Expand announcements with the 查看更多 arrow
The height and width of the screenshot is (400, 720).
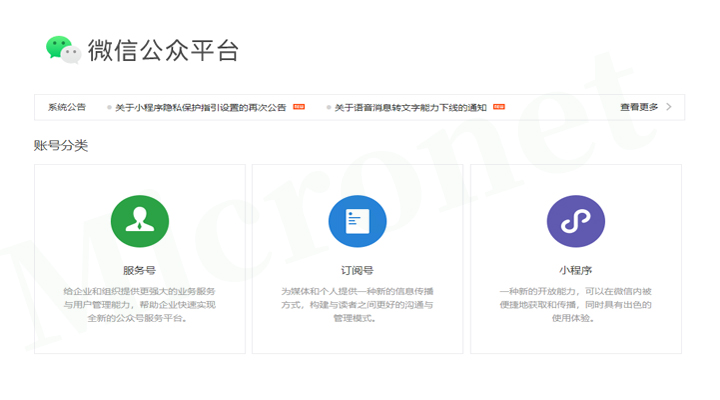[669, 107]
